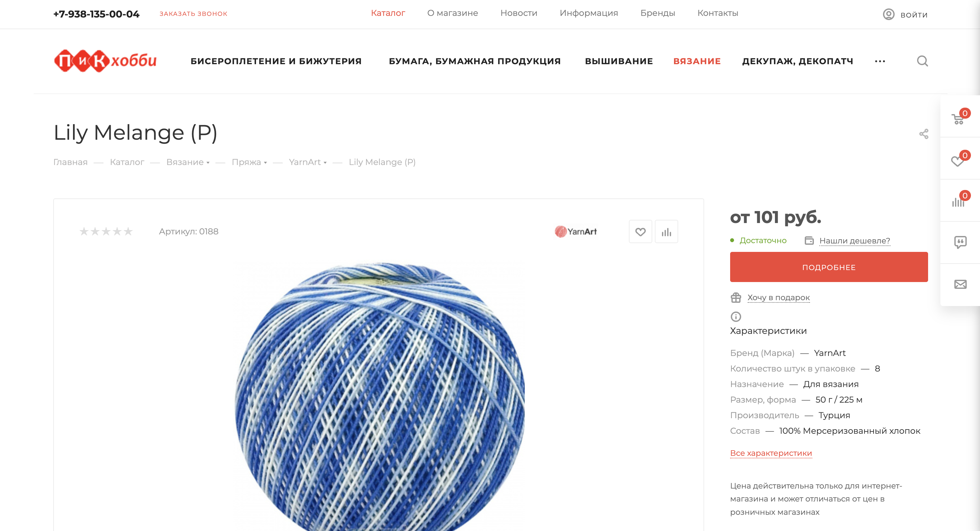Click the red ПОДРОБНЕЕ button
The width and height of the screenshot is (980, 531).
[x=828, y=267]
